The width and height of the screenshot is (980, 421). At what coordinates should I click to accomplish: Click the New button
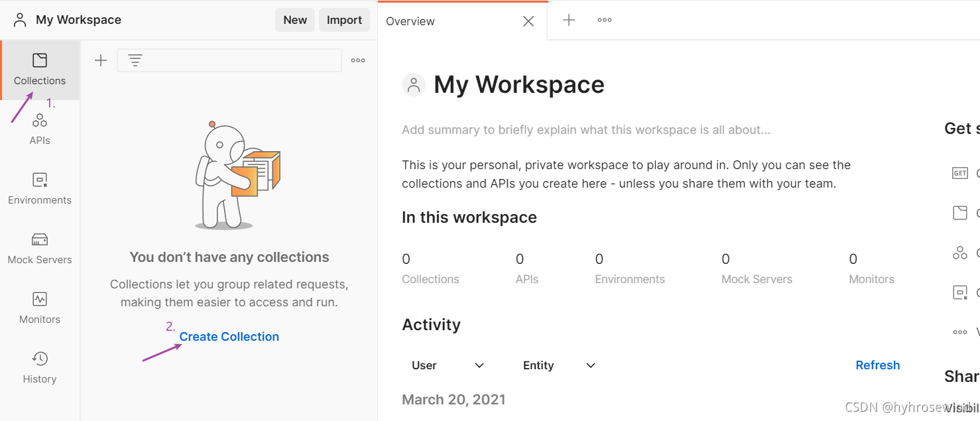pyautogui.click(x=295, y=20)
